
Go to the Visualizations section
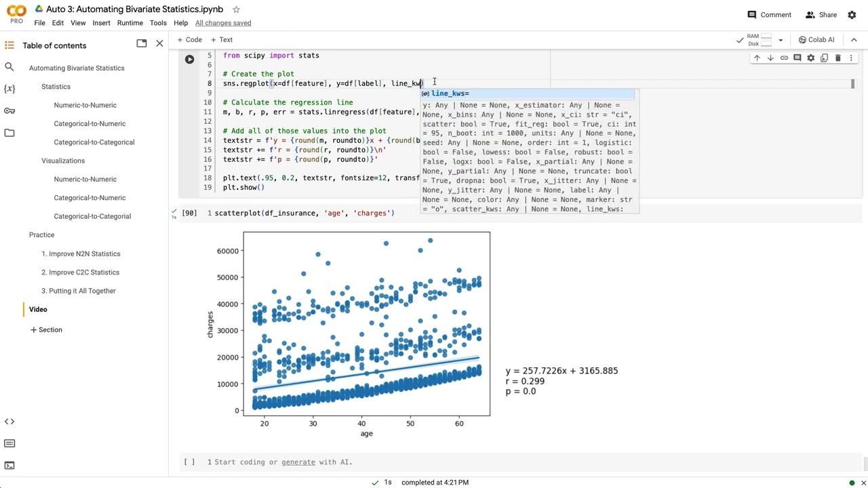pos(63,161)
